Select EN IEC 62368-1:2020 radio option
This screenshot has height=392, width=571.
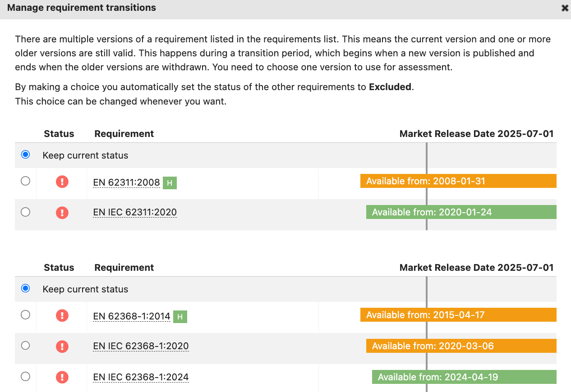click(x=26, y=346)
